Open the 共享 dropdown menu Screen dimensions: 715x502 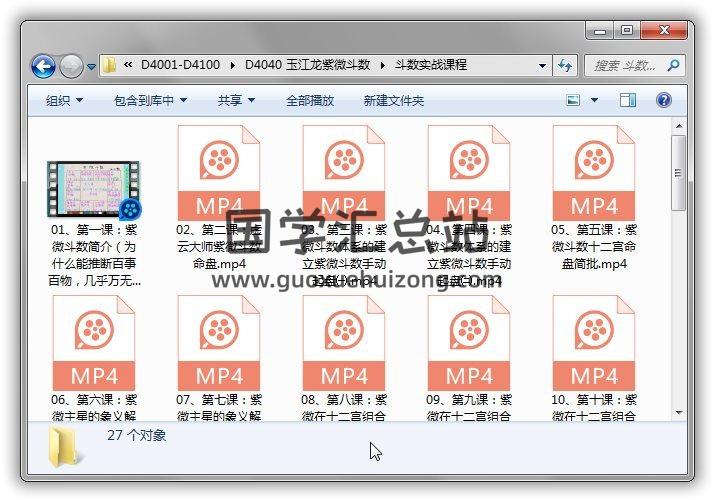tap(236, 101)
